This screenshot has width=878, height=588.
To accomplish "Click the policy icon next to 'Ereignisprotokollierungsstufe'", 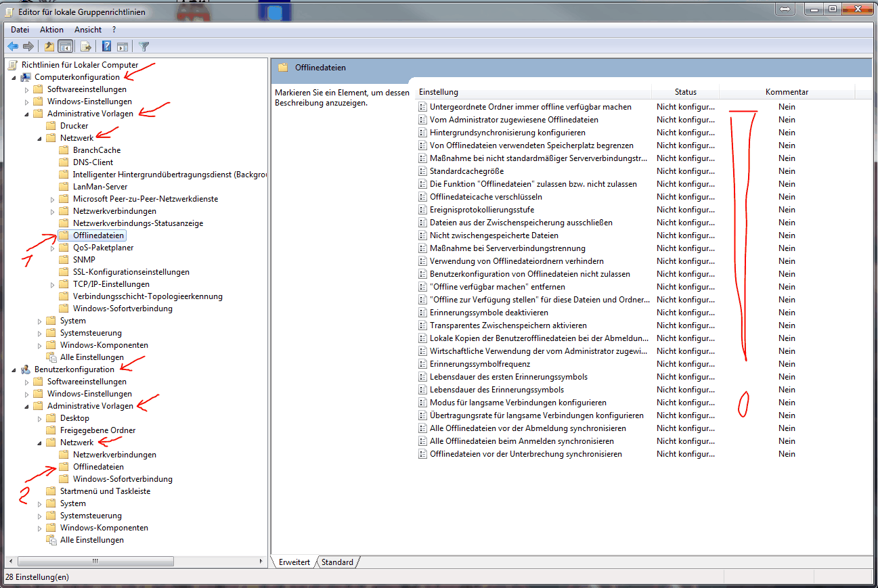I will pos(422,210).
